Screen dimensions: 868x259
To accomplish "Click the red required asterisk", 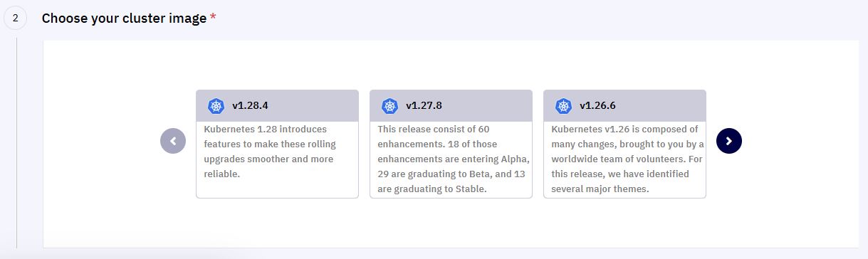I will pos(213,17).
